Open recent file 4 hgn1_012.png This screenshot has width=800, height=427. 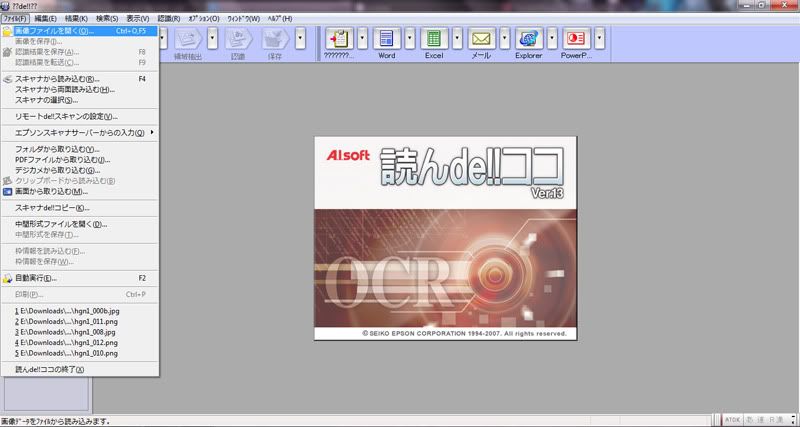point(80,342)
